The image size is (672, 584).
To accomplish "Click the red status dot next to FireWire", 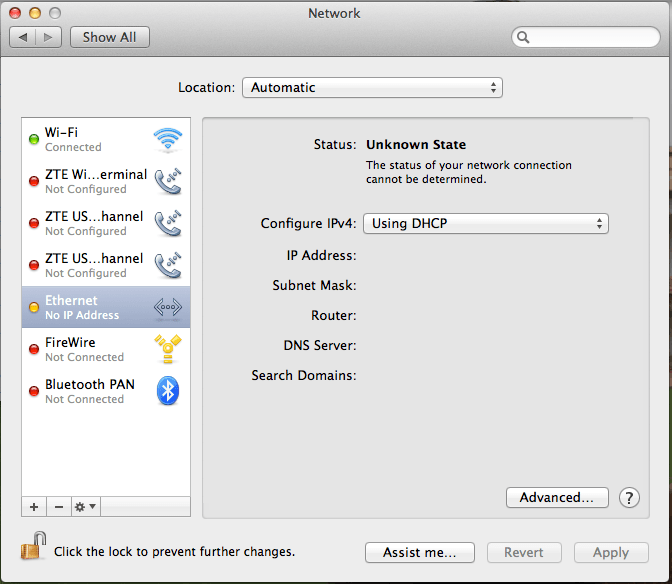I will [x=34, y=349].
